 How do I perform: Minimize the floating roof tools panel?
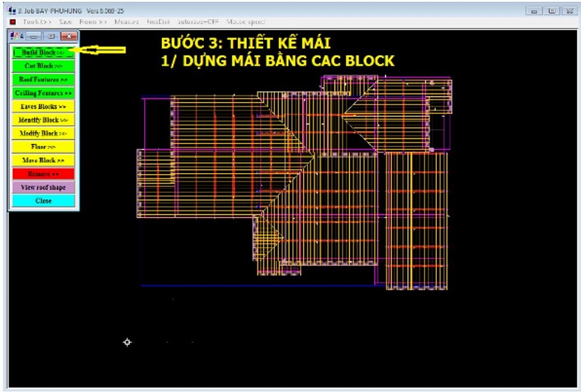34,36
